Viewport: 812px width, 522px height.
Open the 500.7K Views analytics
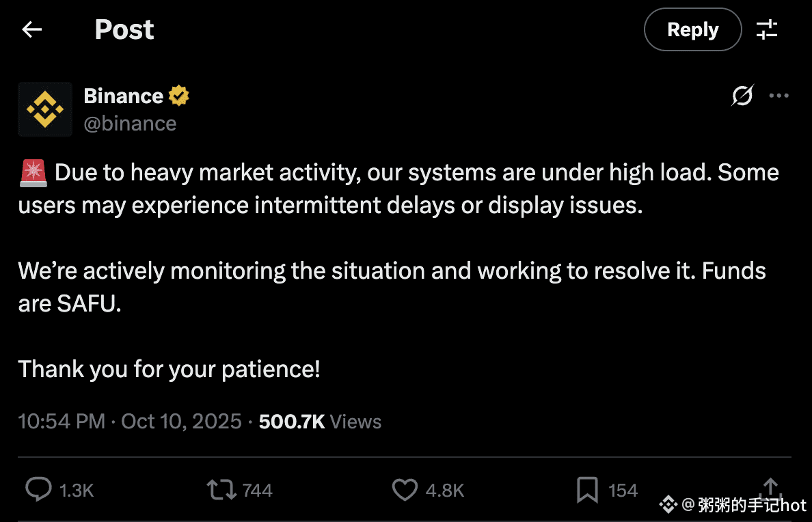[x=319, y=422]
